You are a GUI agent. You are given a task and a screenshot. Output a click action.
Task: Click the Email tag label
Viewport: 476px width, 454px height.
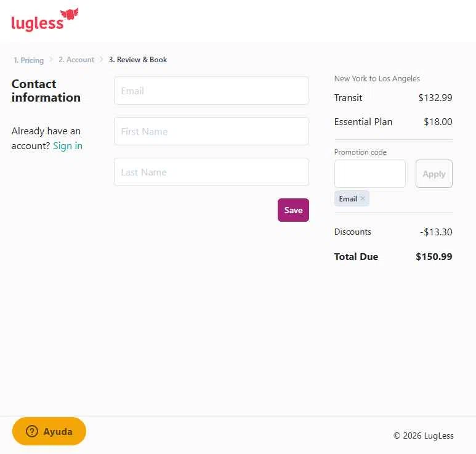[348, 198]
